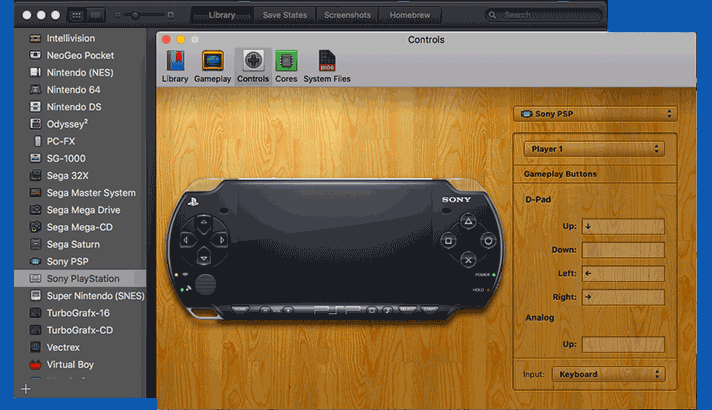Select the Controls preferences icon
The image size is (712, 410).
coord(253,61)
